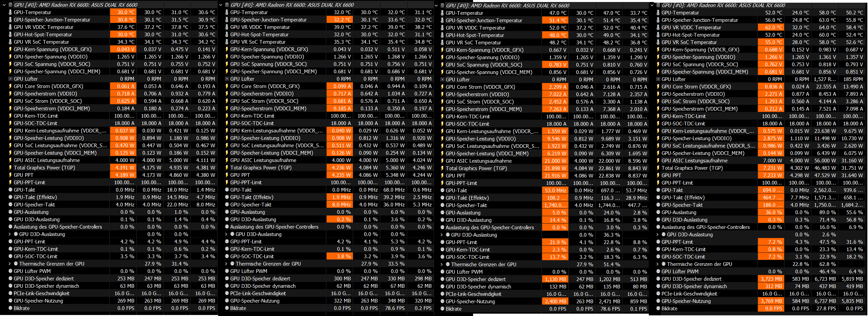This screenshot has width=868, height=316.
Task: Collapse the GPU [#0] header in the fourth panel
Action: click(652, 5)
